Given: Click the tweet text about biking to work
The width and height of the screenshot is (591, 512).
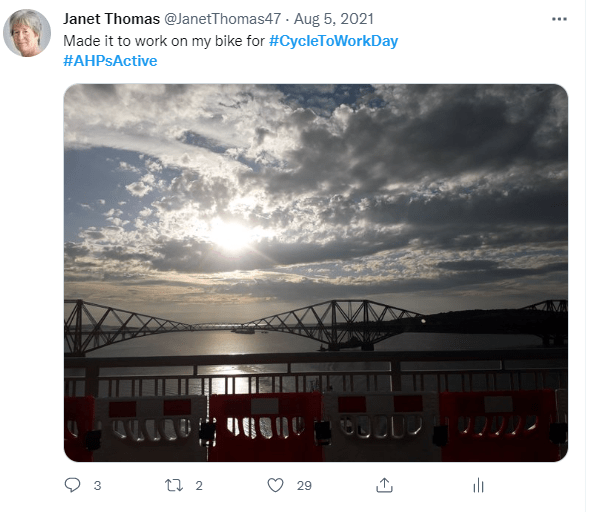Looking at the screenshot, I should 164,41.
